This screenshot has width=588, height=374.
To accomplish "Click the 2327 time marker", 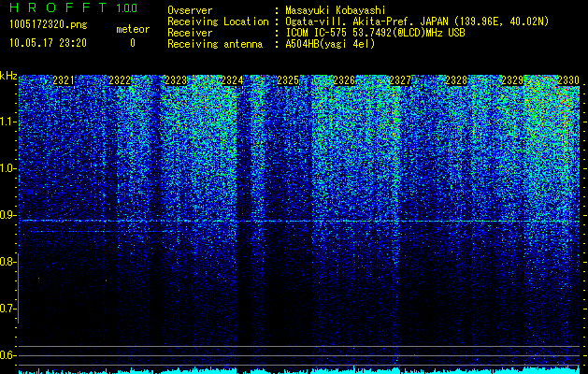I will pyautogui.click(x=400, y=80).
